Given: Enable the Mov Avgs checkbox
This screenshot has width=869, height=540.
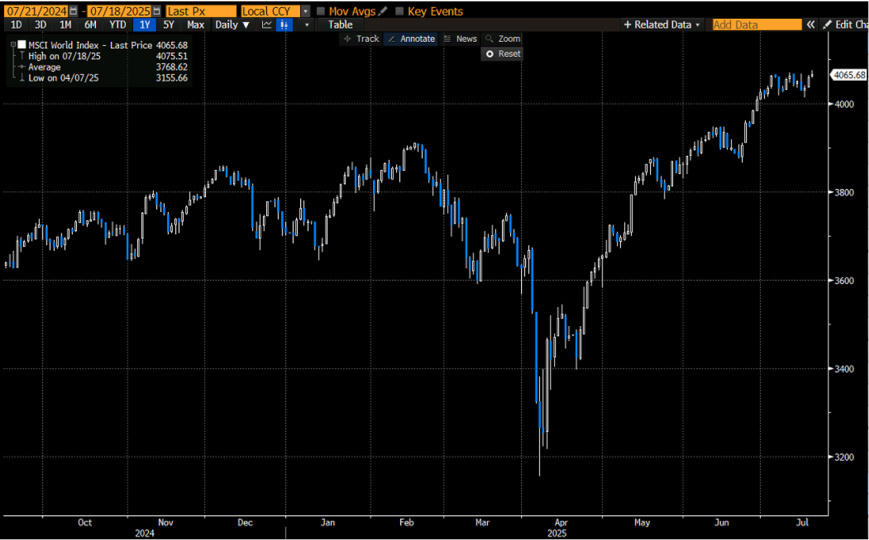Looking at the screenshot, I should 320,11.
